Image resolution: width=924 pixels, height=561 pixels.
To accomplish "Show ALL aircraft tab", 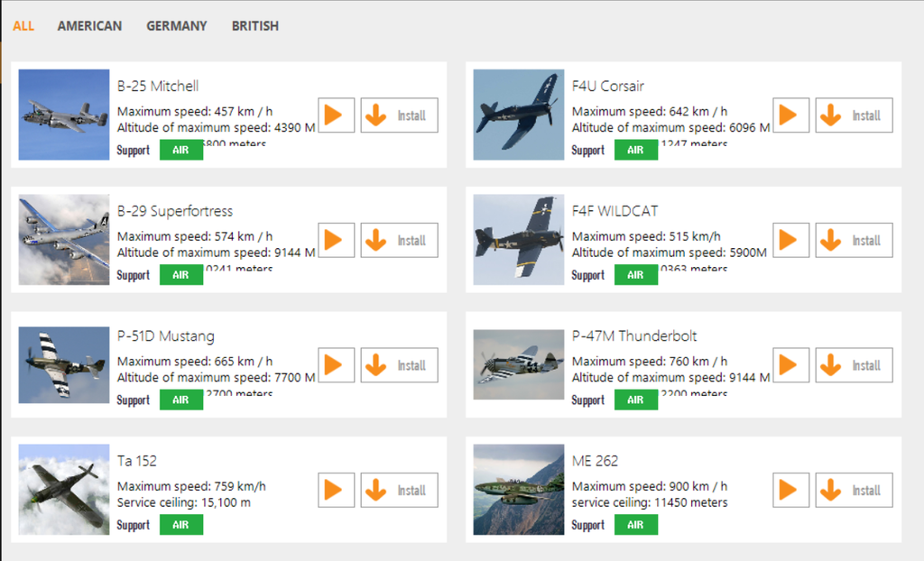I will point(23,26).
